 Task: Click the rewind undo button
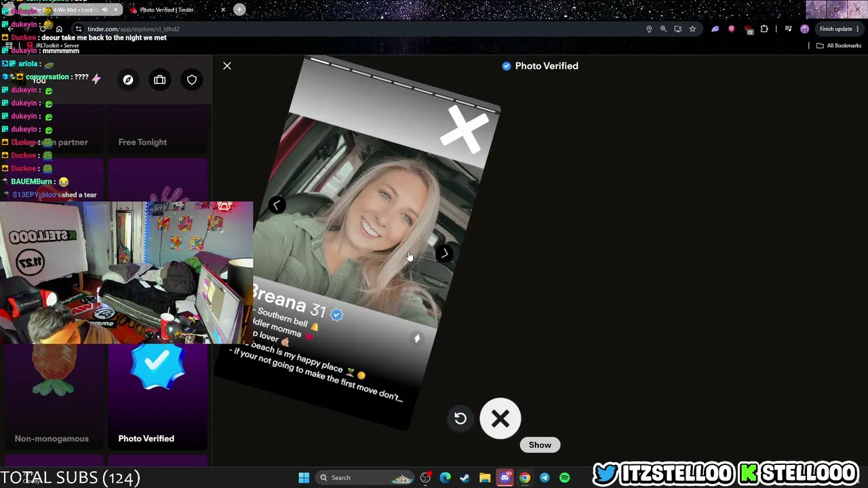pos(460,418)
